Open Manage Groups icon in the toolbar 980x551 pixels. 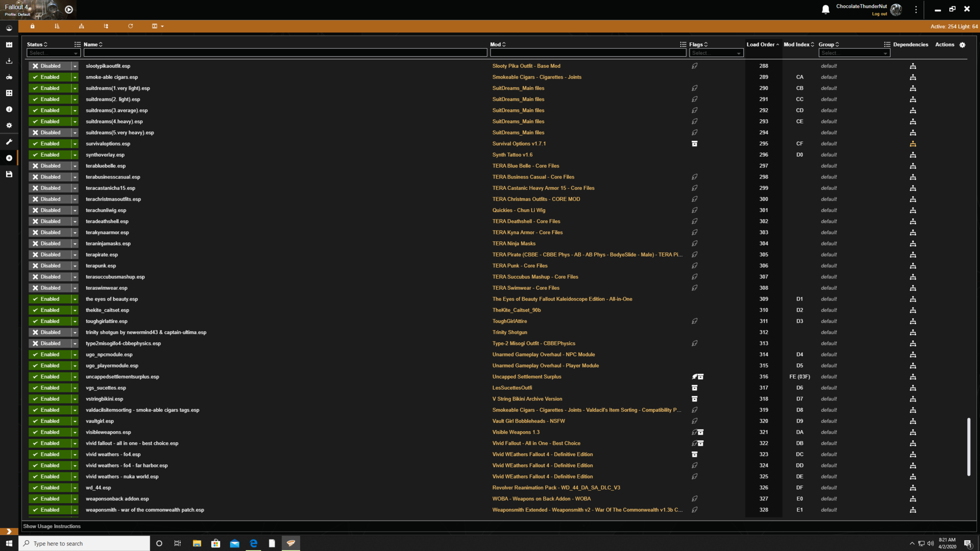(x=106, y=26)
